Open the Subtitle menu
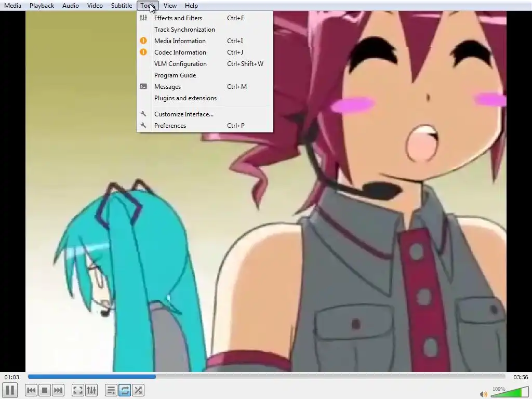Screen dimensions: 532x399 (122, 5)
